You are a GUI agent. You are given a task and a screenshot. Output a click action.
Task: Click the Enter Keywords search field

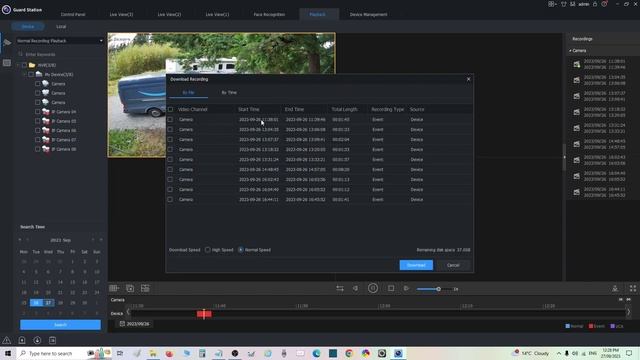pos(60,54)
